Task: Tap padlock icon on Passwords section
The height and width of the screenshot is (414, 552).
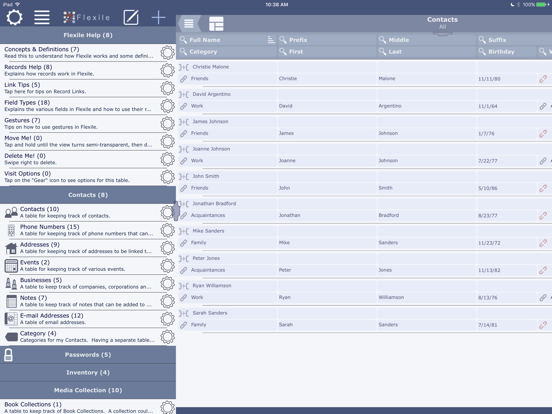Action: [8, 355]
